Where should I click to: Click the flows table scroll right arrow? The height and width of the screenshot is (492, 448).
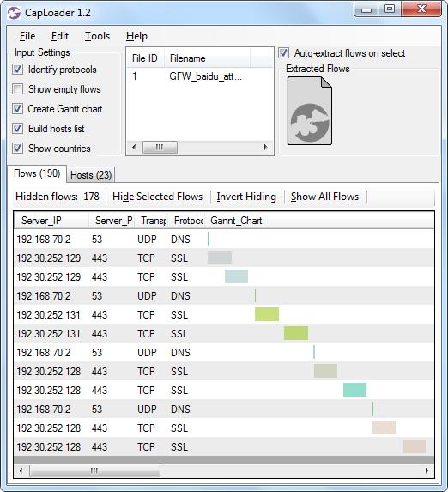click(427, 471)
